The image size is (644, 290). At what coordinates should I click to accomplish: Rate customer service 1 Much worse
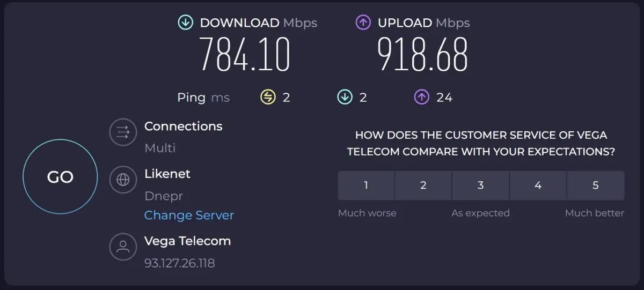(x=366, y=185)
